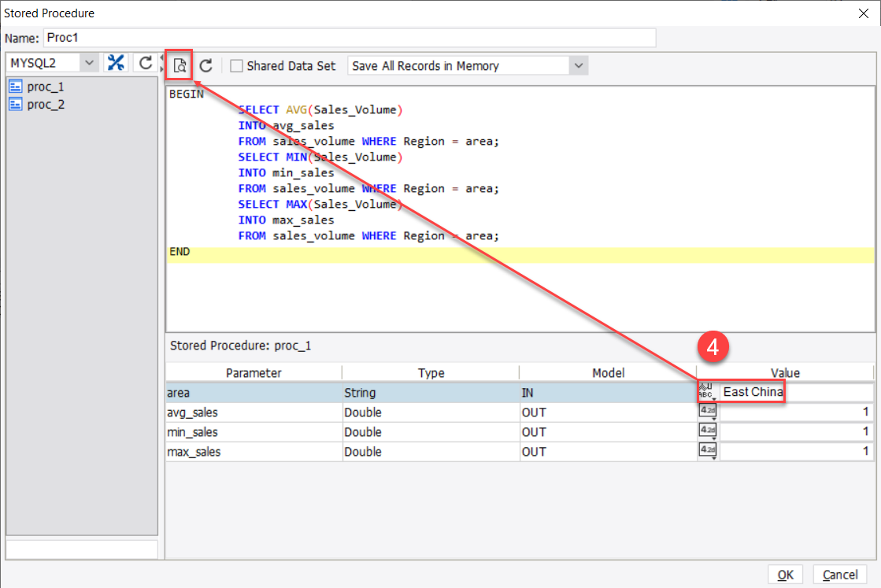
Task: Click the type icon for max_sales value
Action: (707, 451)
